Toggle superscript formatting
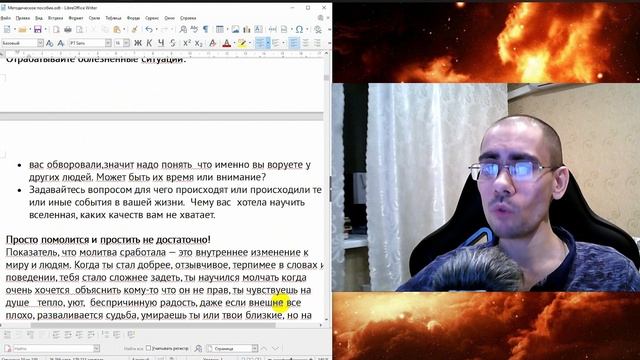 click(x=187, y=43)
